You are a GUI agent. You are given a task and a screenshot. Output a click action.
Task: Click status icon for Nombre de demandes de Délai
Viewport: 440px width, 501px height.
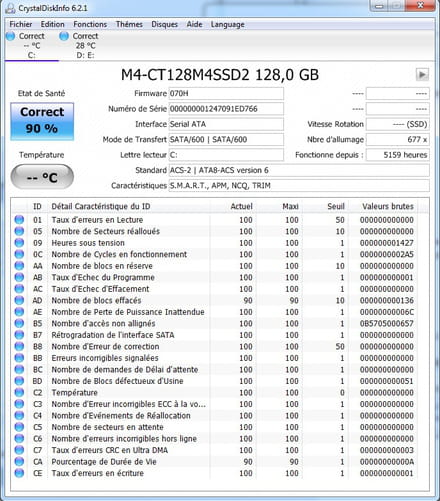pyautogui.click(x=19, y=369)
